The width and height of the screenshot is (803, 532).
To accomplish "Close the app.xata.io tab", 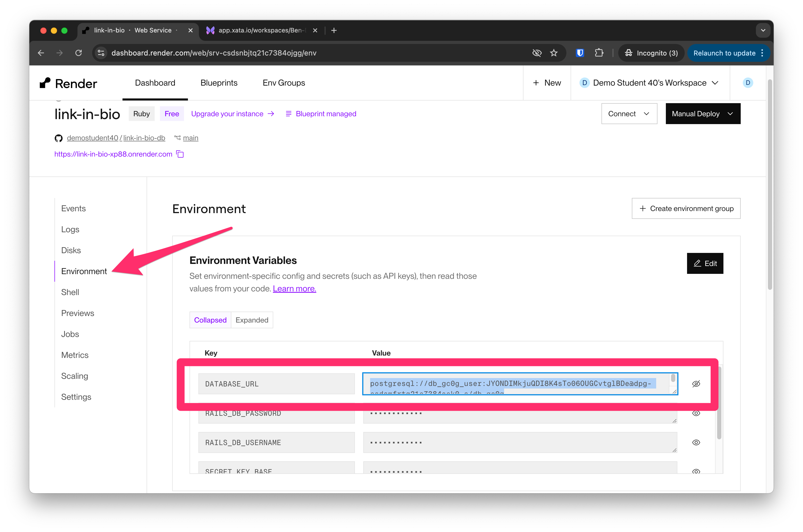I will click(x=315, y=31).
